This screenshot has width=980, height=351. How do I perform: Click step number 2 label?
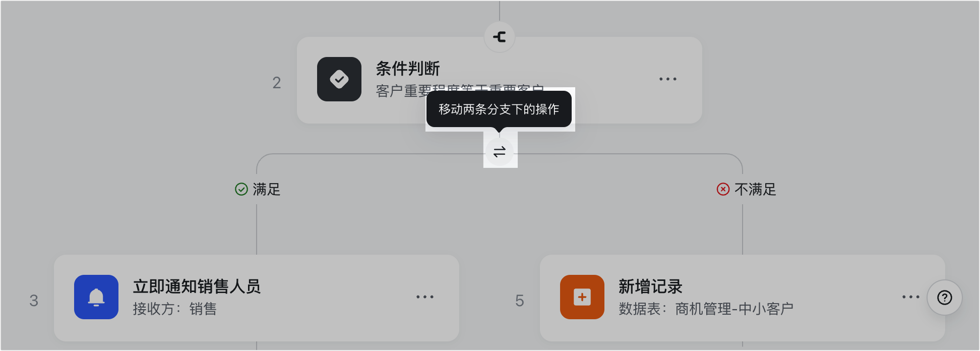click(277, 83)
